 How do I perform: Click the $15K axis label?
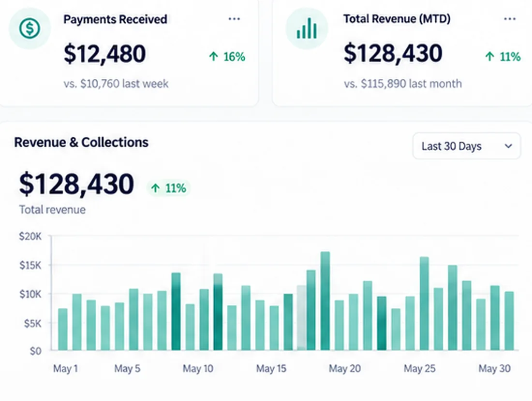(30, 265)
